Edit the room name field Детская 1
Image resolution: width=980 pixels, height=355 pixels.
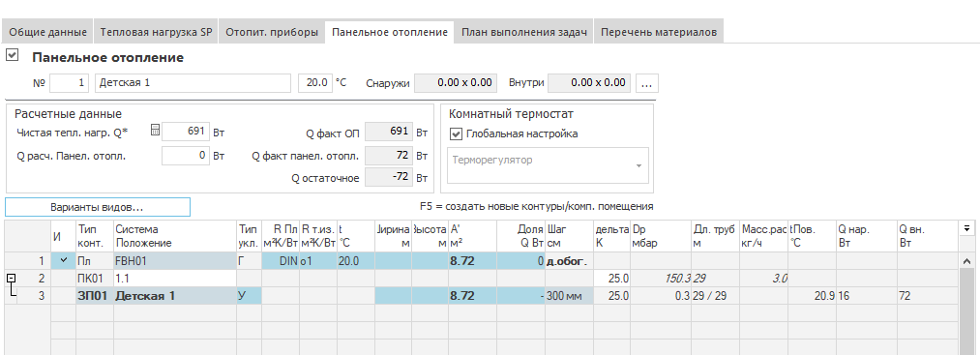click(193, 82)
